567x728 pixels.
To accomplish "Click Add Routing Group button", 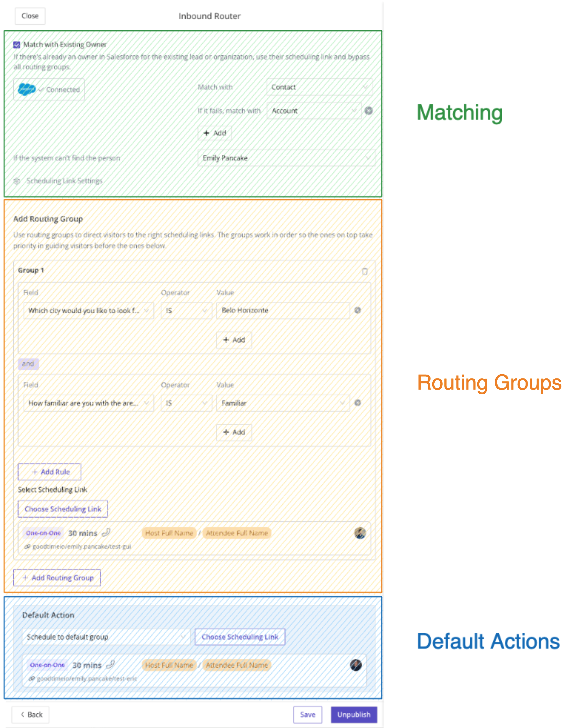I will [57, 578].
